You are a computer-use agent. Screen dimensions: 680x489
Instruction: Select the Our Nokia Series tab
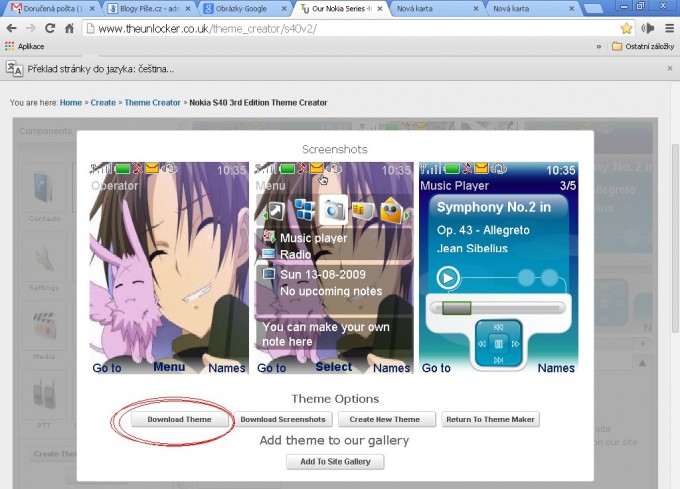[x=341, y=8]
